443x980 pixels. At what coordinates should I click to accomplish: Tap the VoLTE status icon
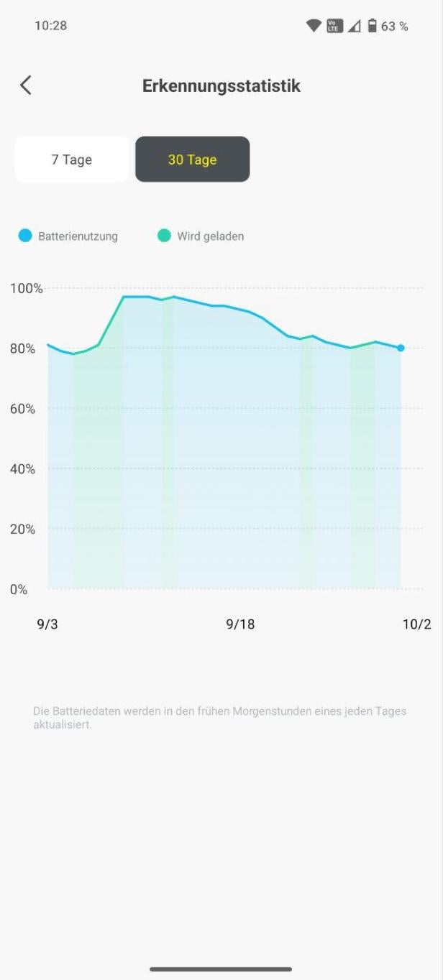pos(334,26)
